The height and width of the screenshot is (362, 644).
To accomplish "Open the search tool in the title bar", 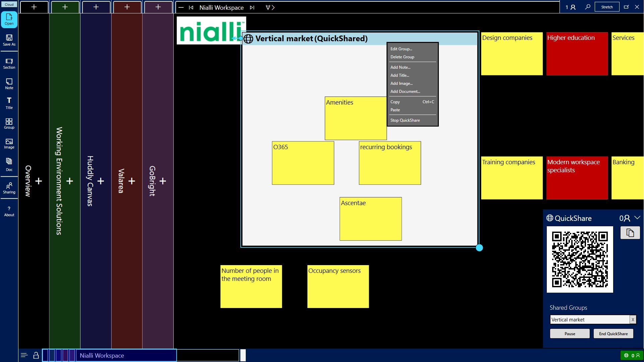I will (x=587, y=7).
